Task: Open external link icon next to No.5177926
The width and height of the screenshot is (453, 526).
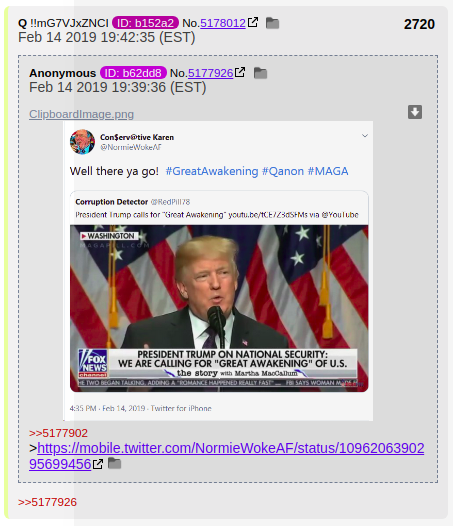Action: tap(240, 72)
